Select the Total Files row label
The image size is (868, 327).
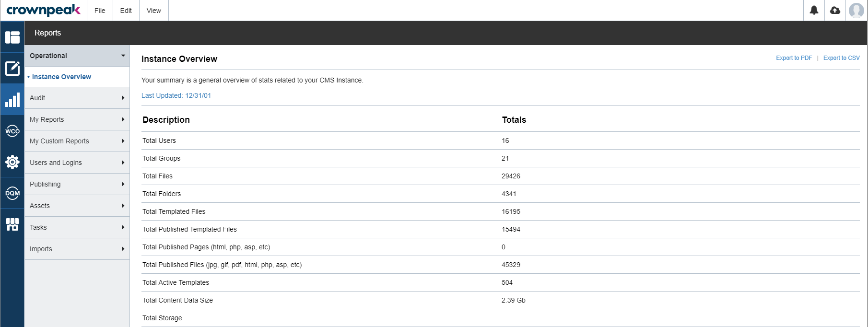click(157, 176)
